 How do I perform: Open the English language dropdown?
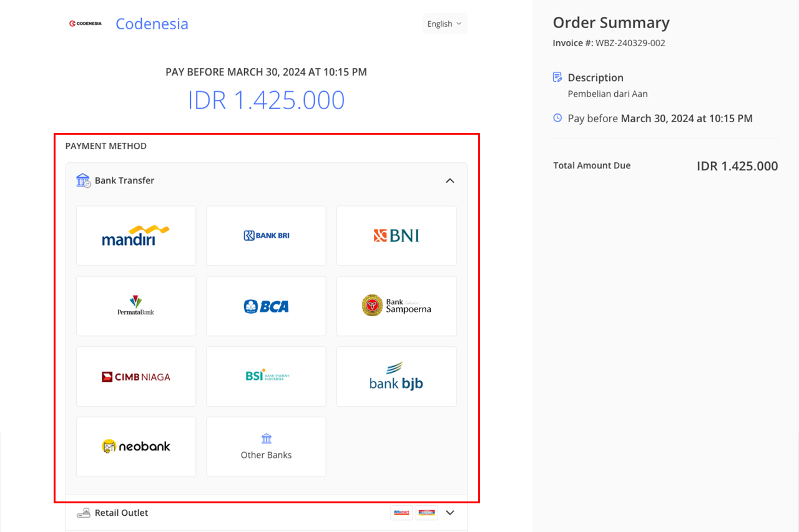444,24
